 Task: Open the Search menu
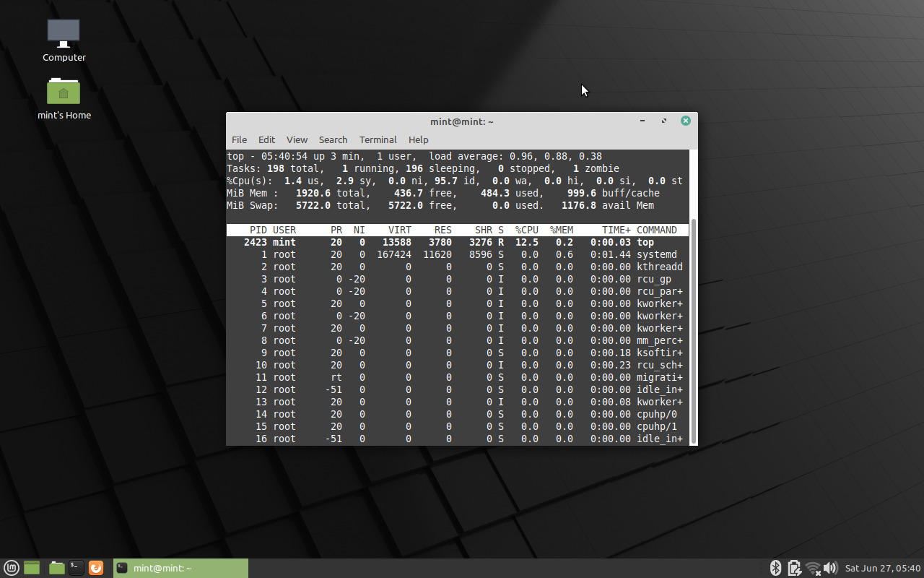pos(333,139)
